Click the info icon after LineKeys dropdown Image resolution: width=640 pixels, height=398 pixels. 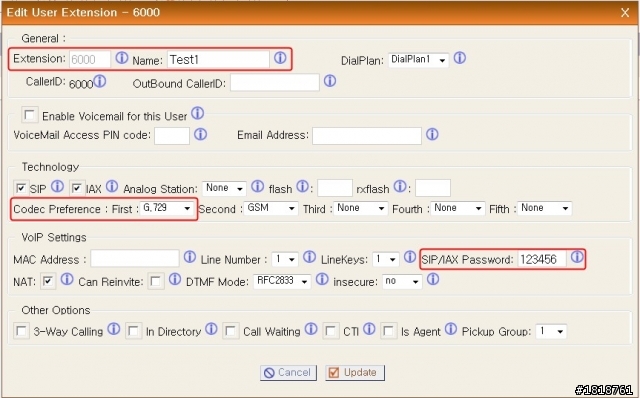coord(410,257)
